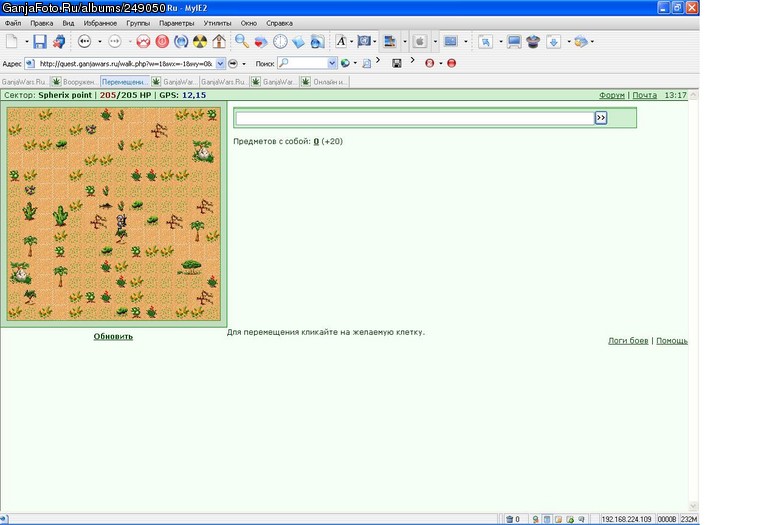Expand the address bar URL dropdown
This screenshot has width=778, height=525.
(220, 63)
